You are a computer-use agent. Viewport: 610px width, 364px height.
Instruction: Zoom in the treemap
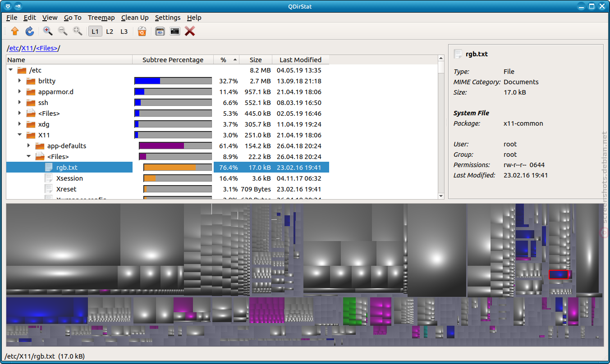48,31
